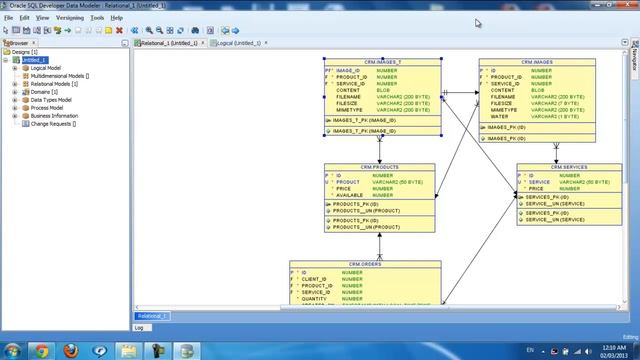Expand the Process Model node
This screenshot has height=360, width=640.
[15, 108]
